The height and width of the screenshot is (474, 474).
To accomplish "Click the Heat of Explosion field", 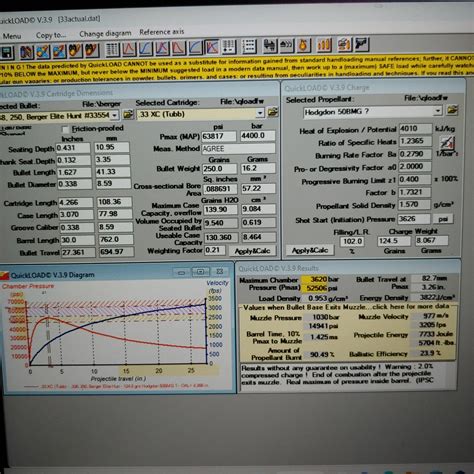I will tap(415, 129).
